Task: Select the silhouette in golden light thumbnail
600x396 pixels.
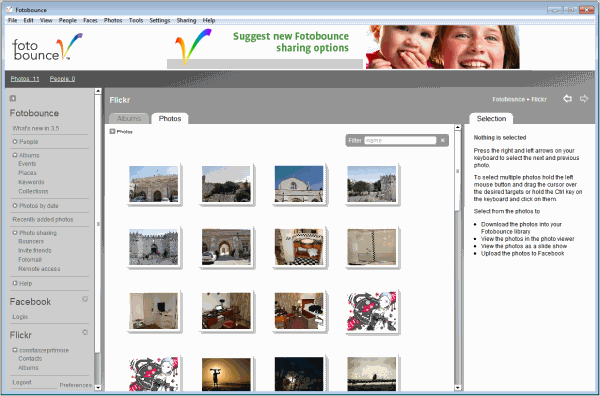Action: coord(226,374)
